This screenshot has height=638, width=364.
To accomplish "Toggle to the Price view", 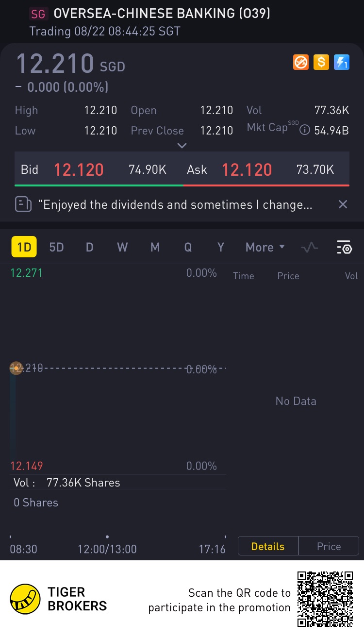I will pyautogui.click(x=329, y=546).
